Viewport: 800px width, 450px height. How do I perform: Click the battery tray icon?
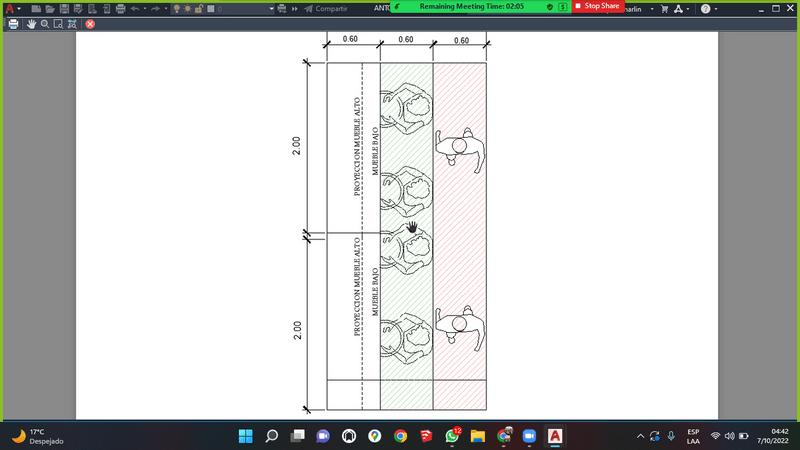pyautogui.click(x=744, y=436)
